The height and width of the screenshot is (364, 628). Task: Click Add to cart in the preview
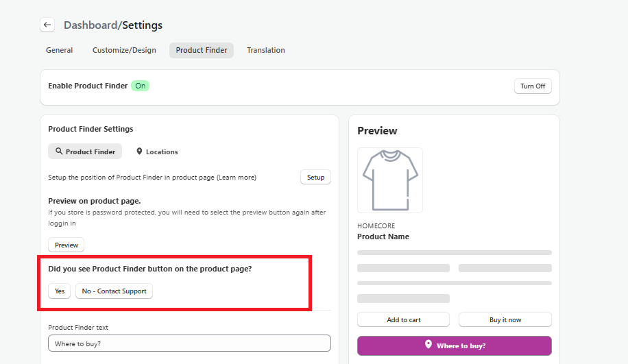[403, 320]
